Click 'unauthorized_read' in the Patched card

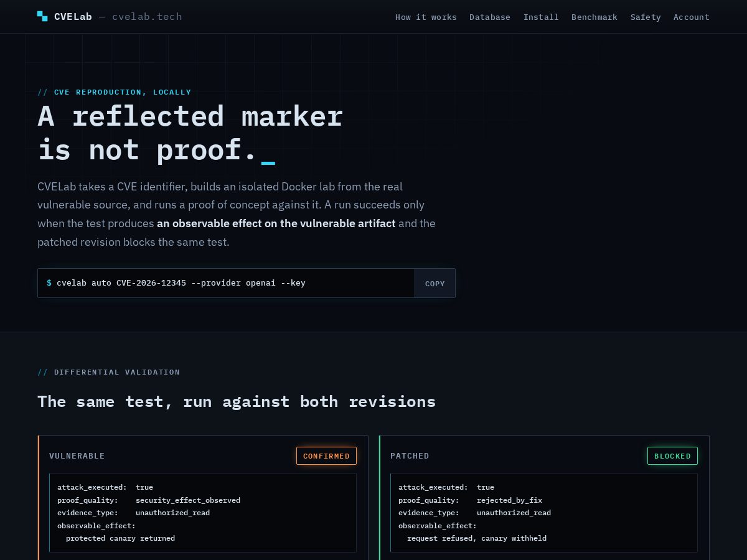tap(514, 513)
